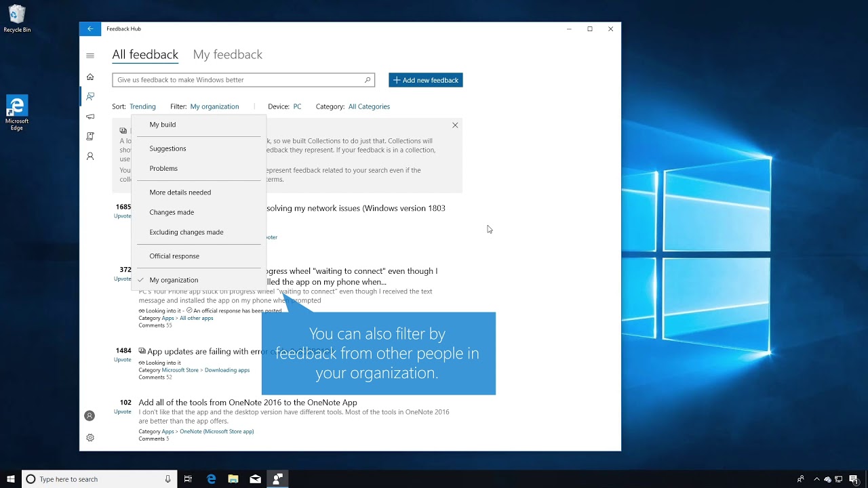Image resolution: width=868 pixels, height=488 pixels.
Task: Open File Explorer from the taskbar
Action: point(233,479)
